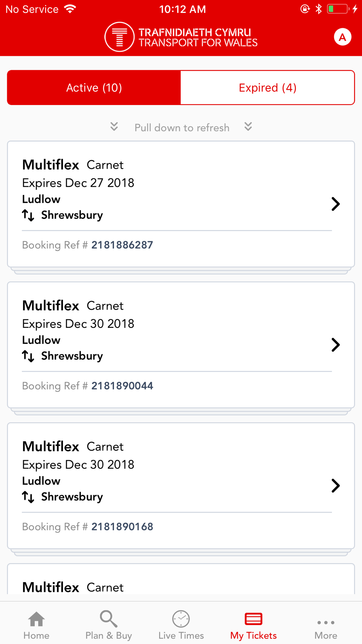Open the Multiflex Carnet expiring Dec 27 2018
This screenshot has width=362, height=644.
181,204
